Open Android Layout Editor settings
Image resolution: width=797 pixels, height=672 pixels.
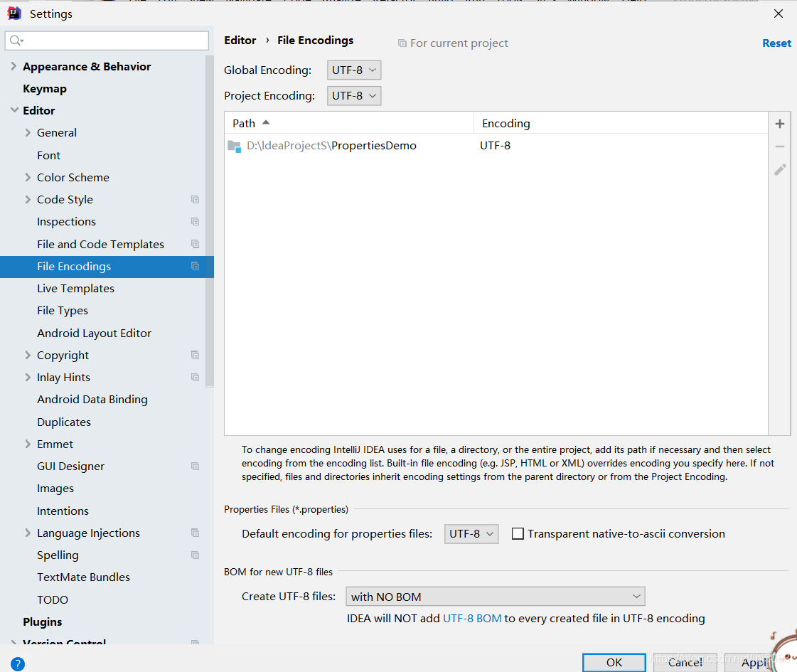pyautogui.click(x=94, y=333)
